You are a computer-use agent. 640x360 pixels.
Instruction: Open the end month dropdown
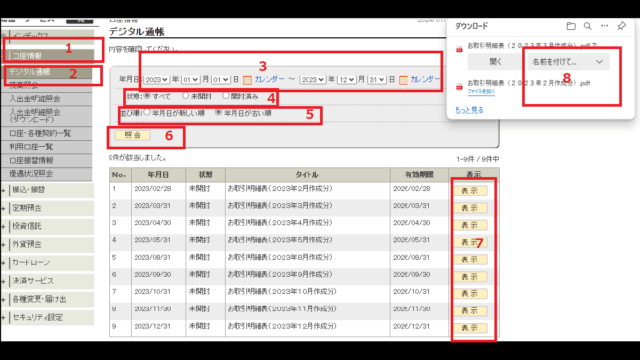click(x=346, y=80)
